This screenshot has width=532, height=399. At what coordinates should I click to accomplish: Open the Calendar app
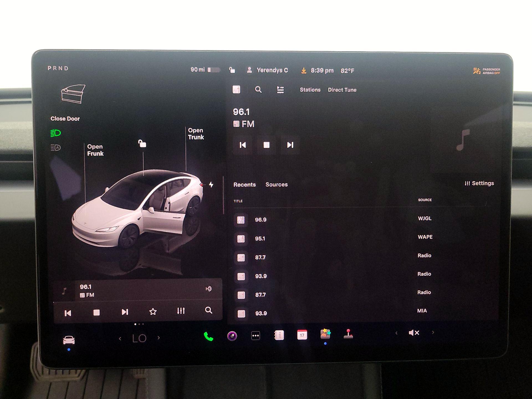[x=302, y=335]
